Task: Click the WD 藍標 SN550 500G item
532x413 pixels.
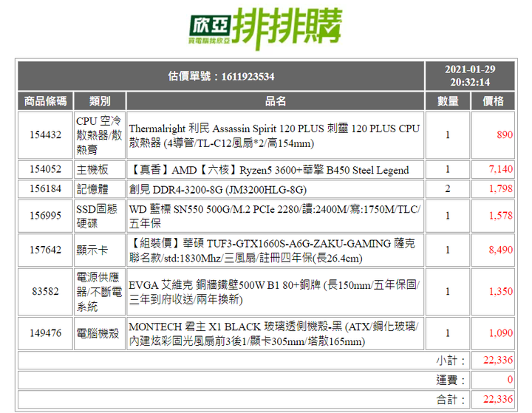Action: [x=275, y=216]
